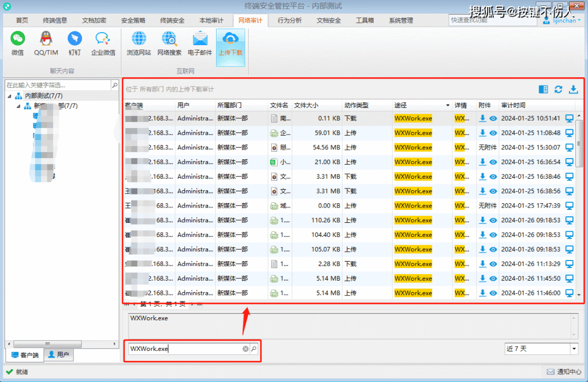Collapse the 新媒体一部(7/7) sub-department node
The height and width of the screenshot is (382, 588).
[18, 106]
